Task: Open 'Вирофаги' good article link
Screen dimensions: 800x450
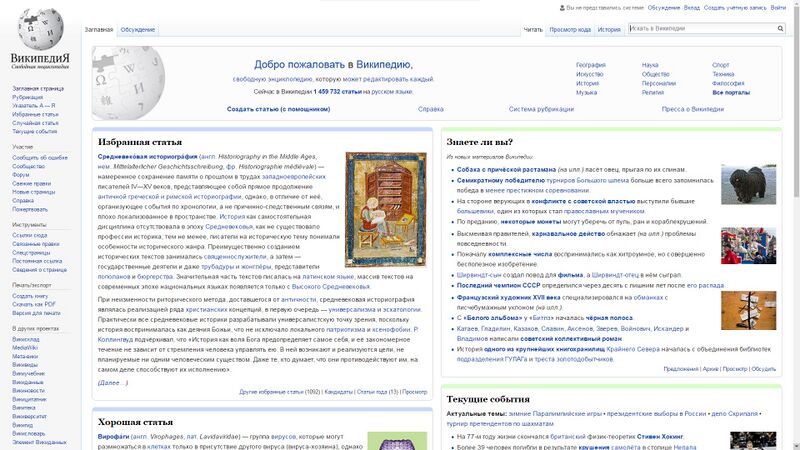Action: (x=113, y=437)
